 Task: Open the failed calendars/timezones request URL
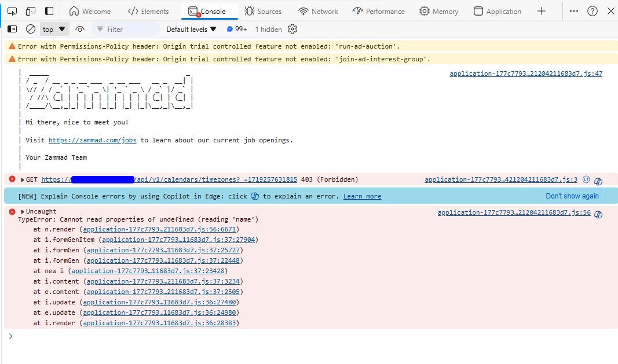[169, 179]
